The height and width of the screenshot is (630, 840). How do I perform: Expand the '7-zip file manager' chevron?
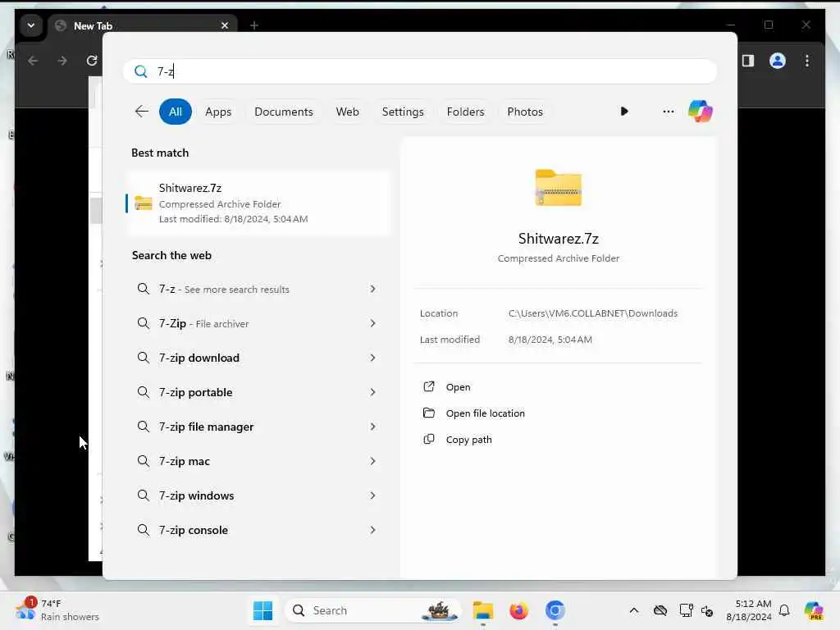point(373,427)
